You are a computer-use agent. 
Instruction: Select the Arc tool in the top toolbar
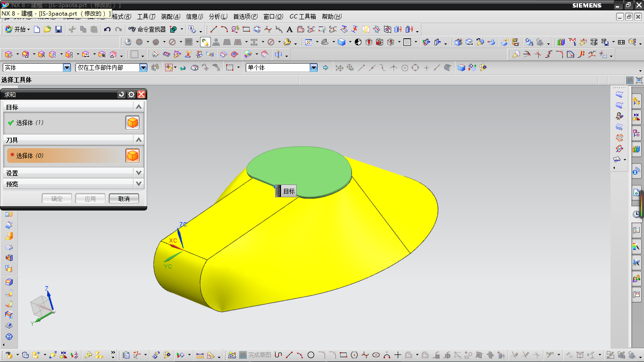[225, 29]
